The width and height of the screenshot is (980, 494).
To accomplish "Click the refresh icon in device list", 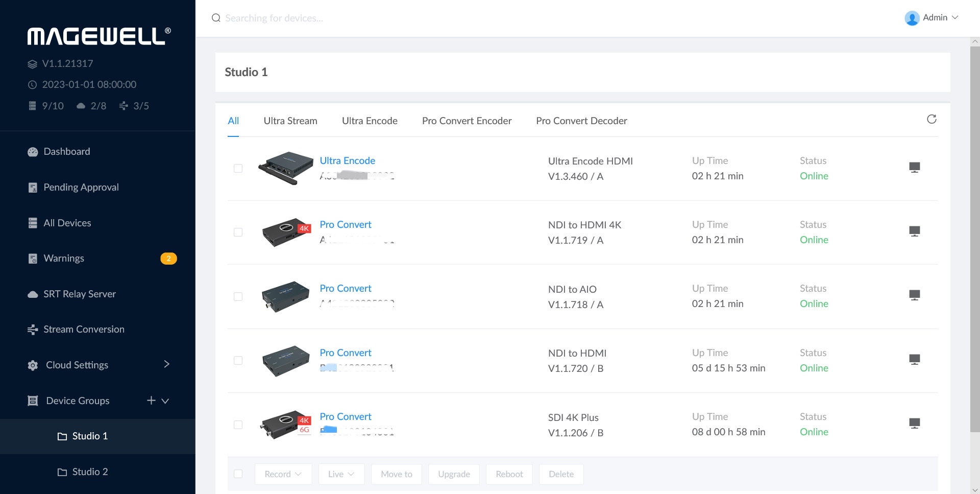I will (x=932, y=120).
